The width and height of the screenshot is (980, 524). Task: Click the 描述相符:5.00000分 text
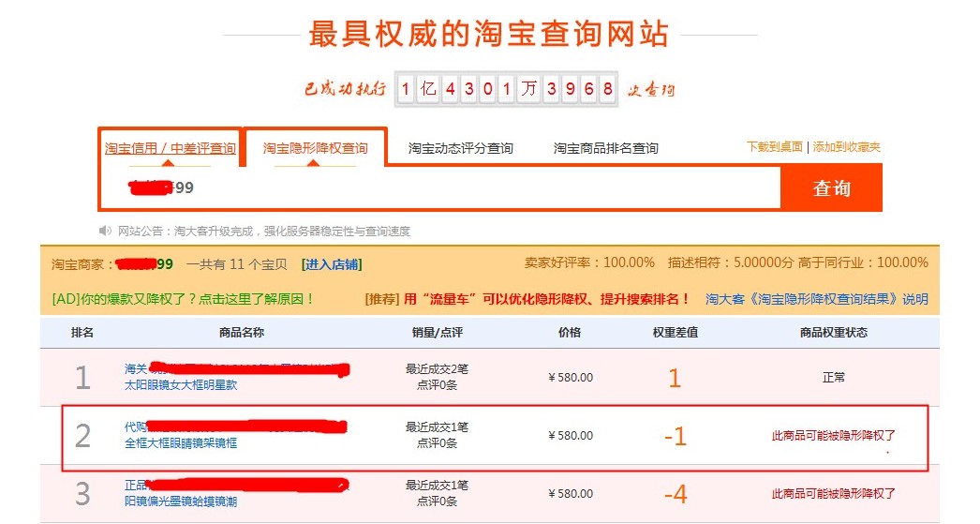pyautogui.click(x=731, y=262)
